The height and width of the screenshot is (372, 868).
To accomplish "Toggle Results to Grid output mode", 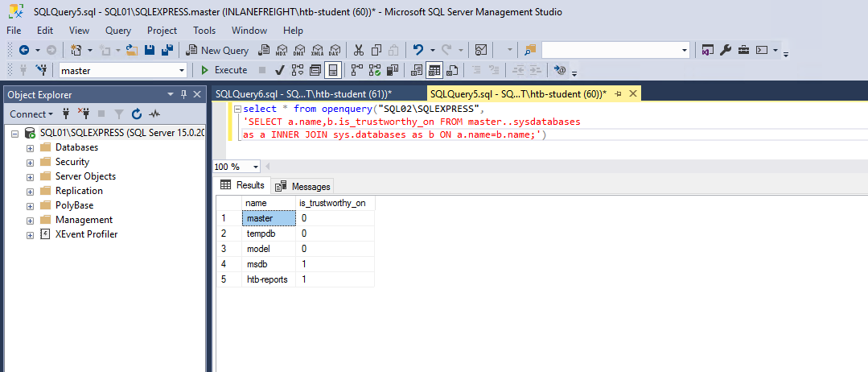I will coord(434,70).
